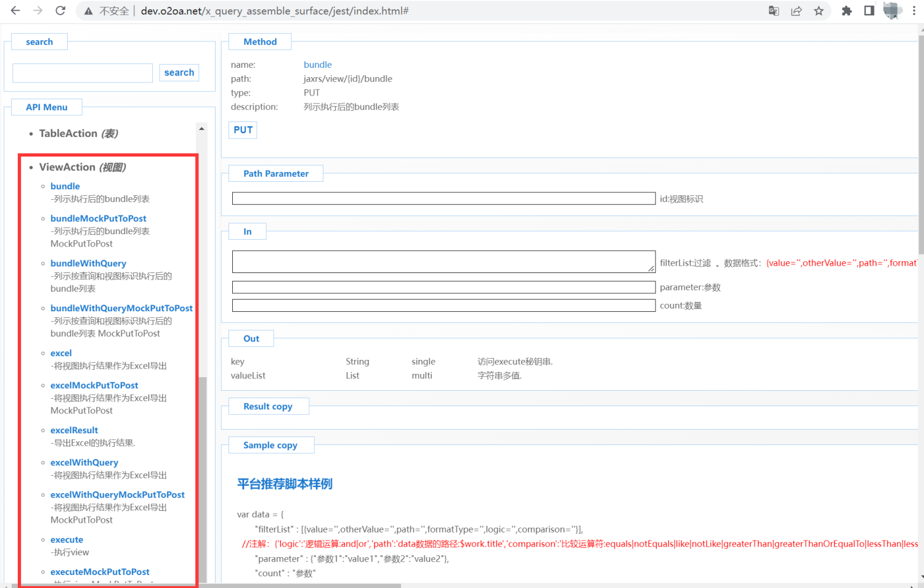Click the translate page icon

774,10
